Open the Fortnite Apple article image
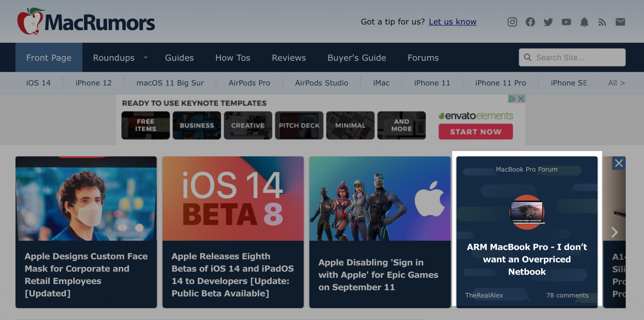644x320 pixels. [380, 199]
